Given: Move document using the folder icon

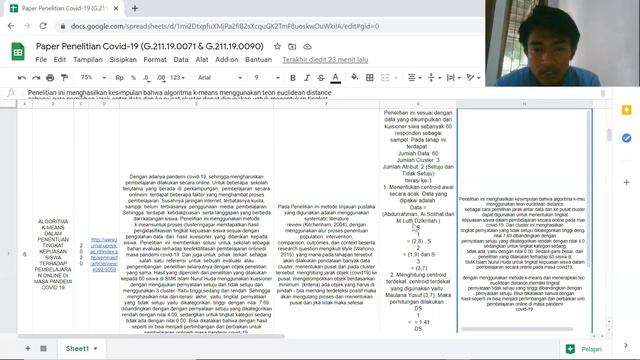Looking at the screenshot, I should point(292,47).
